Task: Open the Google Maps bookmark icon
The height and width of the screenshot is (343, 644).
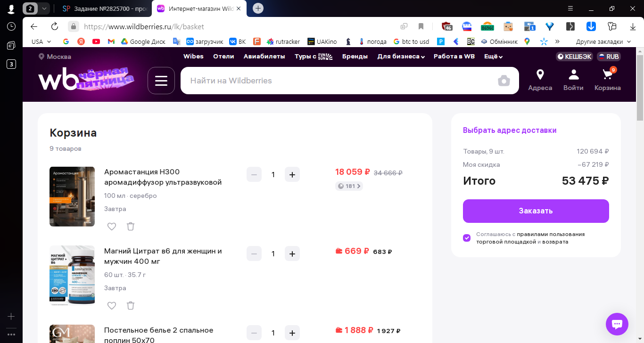Action: coord(527,41)
